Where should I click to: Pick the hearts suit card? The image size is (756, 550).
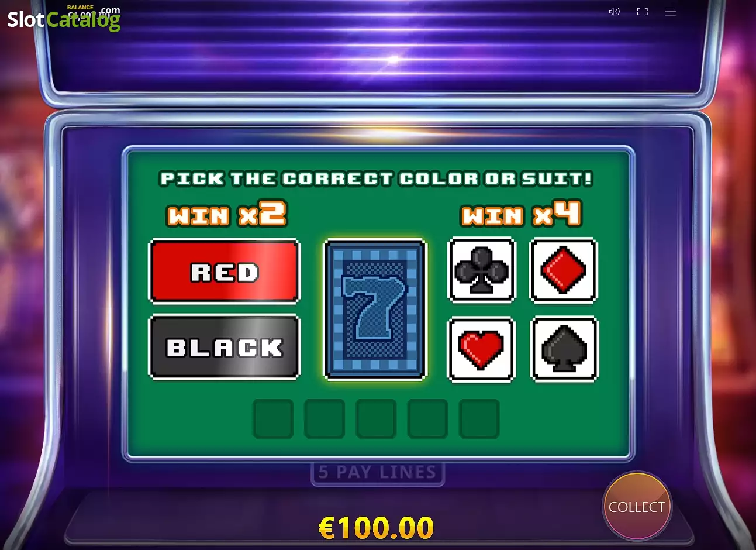click(481, 349)
